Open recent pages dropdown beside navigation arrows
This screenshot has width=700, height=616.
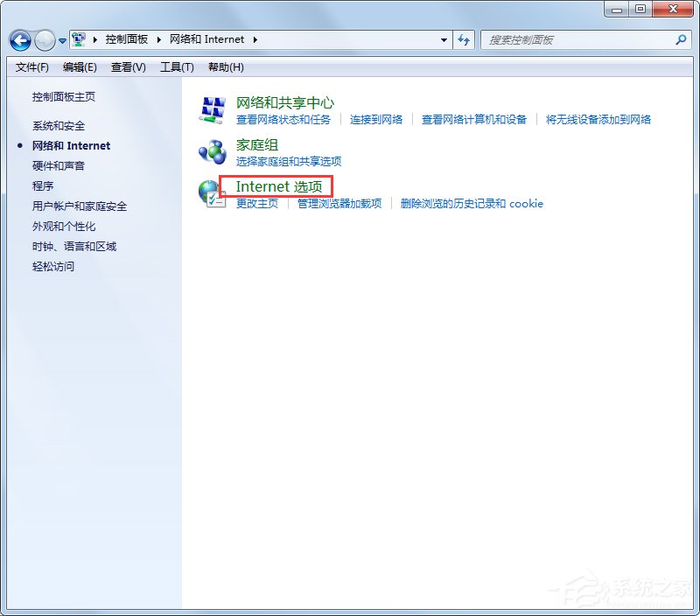pyautogui.click(x=61, y=40)
